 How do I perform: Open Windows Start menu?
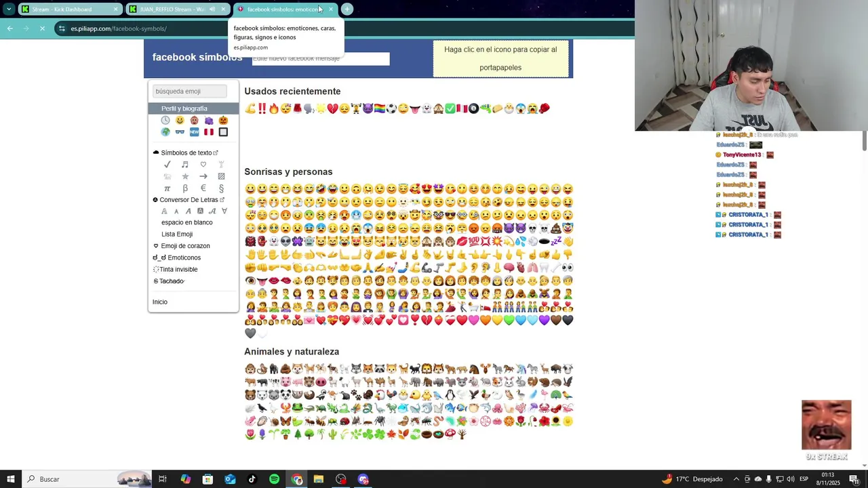coord(11,479)
